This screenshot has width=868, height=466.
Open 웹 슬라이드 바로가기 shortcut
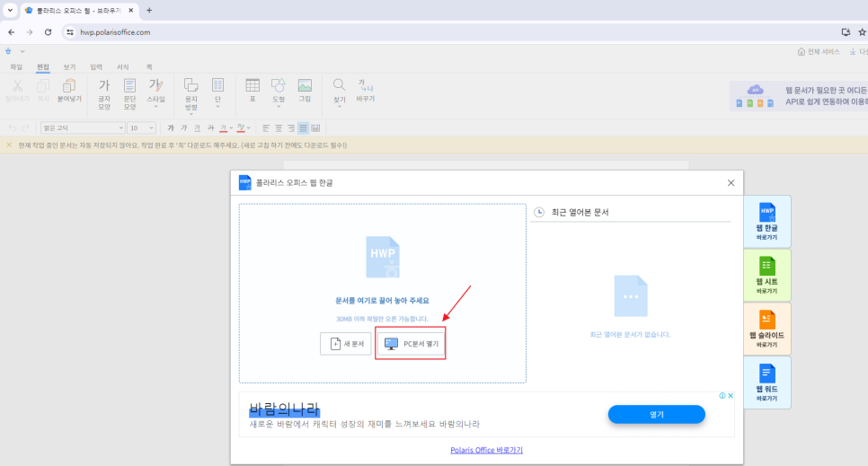(766, 329)
